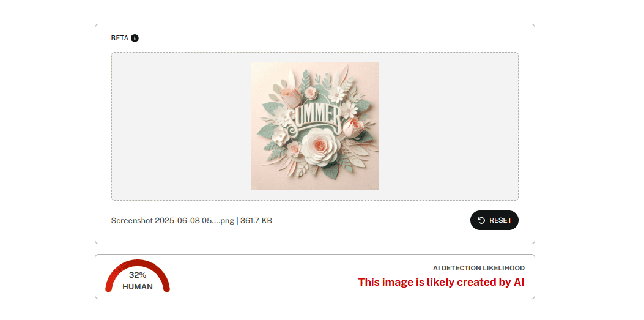Click the red semicircle gauge arc

(x=138, y=263)
